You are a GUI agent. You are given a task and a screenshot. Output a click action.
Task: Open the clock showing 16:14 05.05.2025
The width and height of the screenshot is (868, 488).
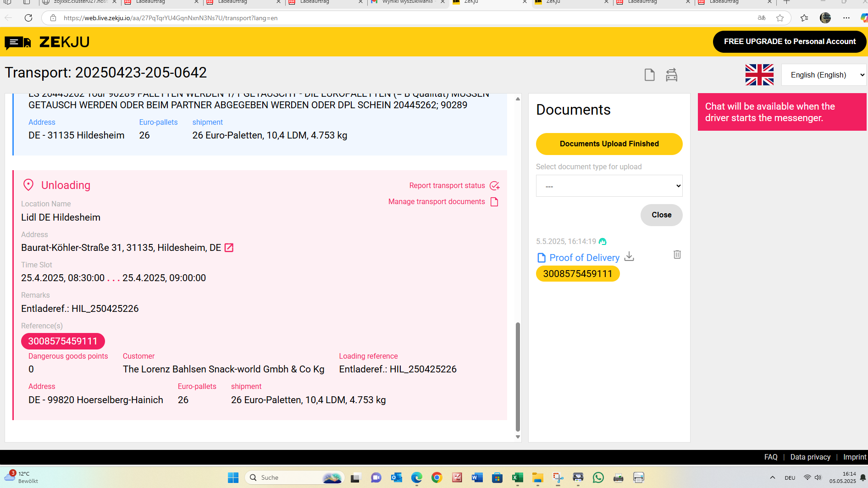tap(842, 477)
